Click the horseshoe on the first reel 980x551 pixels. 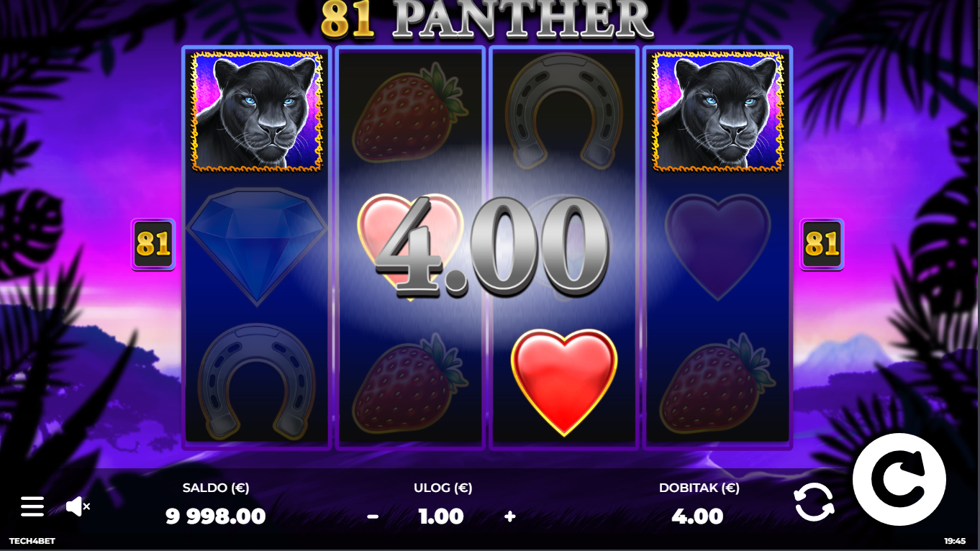click(x=257, y=381)
